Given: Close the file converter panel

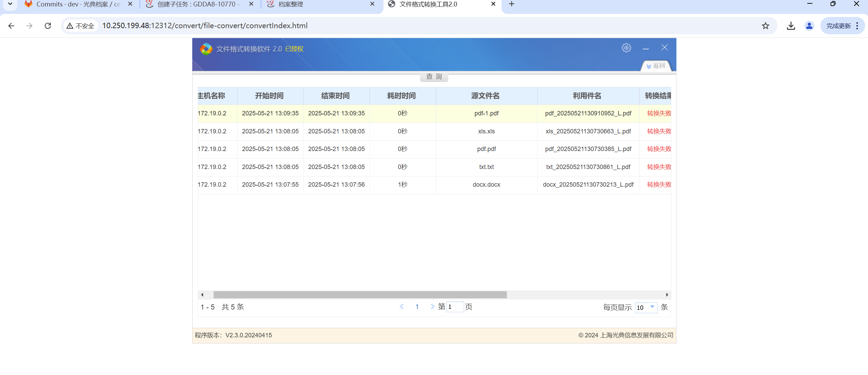Looking at the screenshot, I should point(665,48).
